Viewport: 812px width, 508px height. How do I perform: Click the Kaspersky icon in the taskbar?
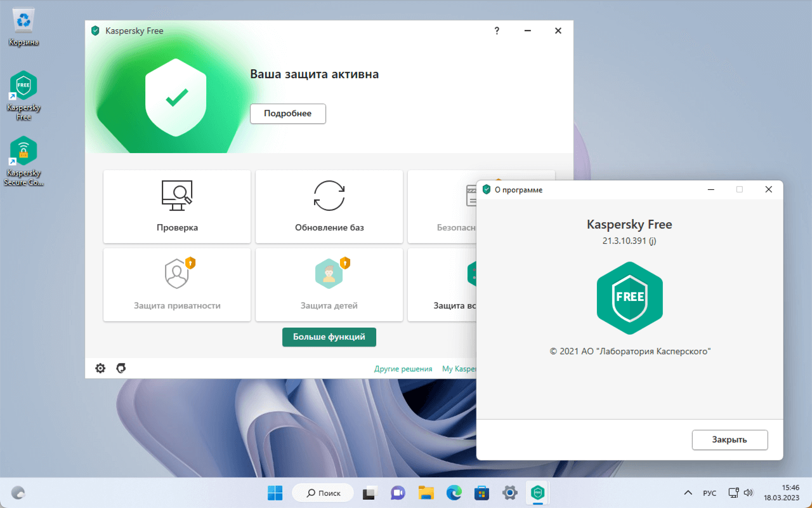pyautogui.click(x=538, y=493)
